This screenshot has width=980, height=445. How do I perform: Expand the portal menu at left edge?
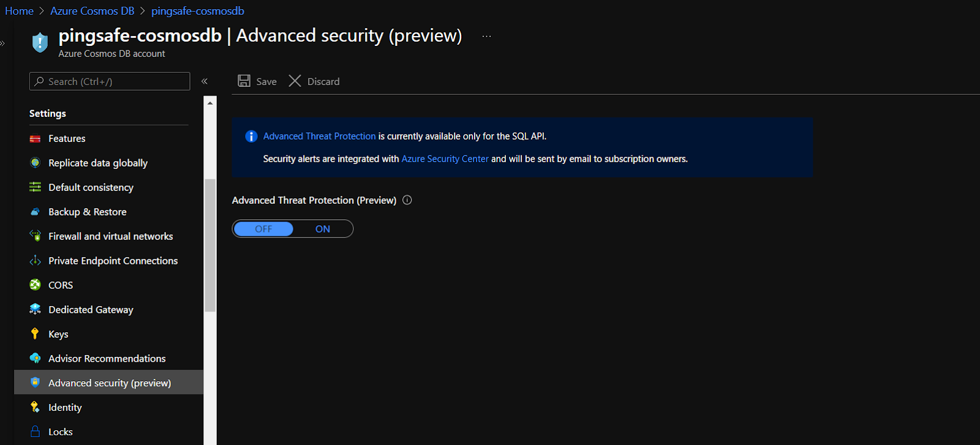pos(2,43)
